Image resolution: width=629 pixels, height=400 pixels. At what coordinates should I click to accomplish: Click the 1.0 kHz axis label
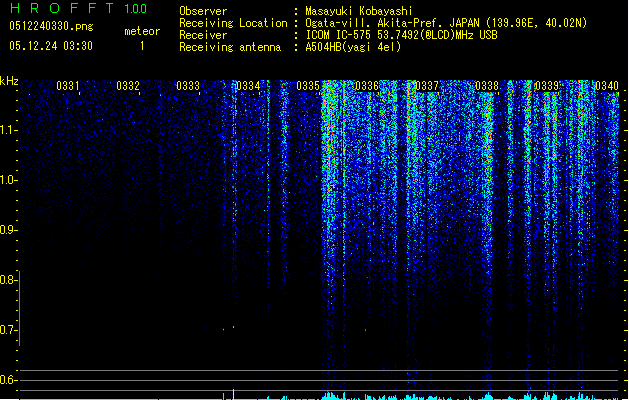(x=8, y=180)
